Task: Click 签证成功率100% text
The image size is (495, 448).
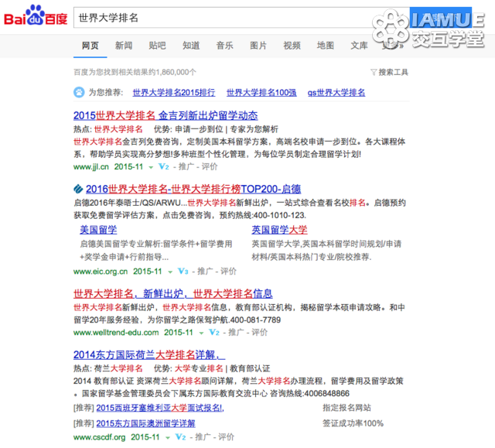Action: click(353, 423)
